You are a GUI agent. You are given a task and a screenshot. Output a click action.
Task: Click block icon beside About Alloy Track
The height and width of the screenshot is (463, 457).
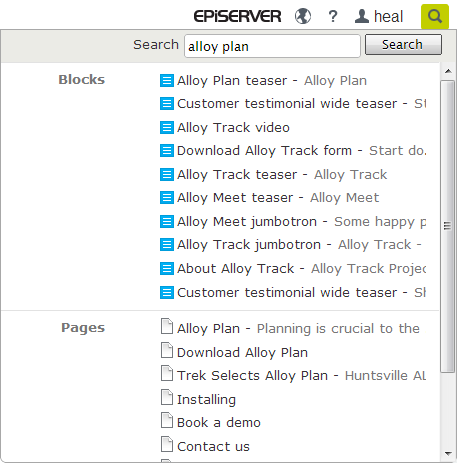click(167, 268)
